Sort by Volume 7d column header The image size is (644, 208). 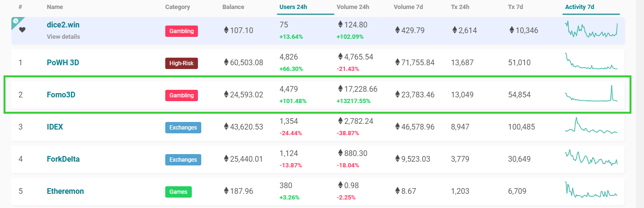[x=408, y=7]
